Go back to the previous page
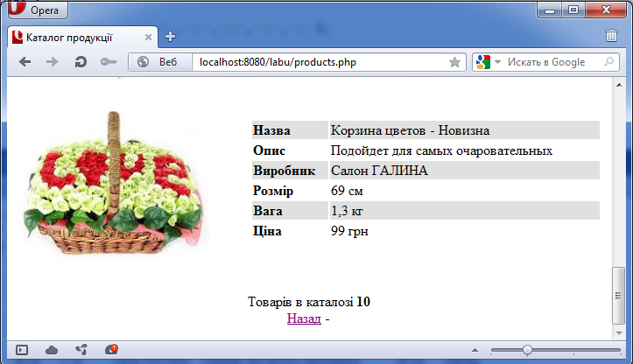This screenshot has height=364, width=633. (x=25, y=62)
